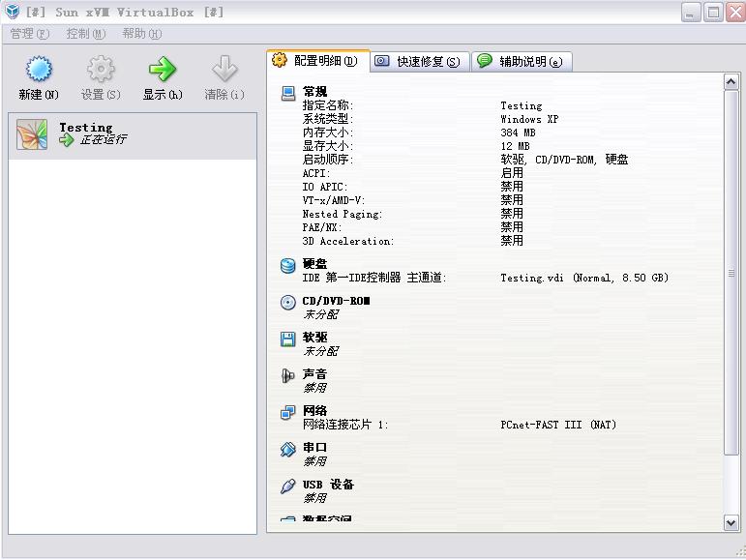Click the Audio (声音) speaker icon
The height and width of the screenshot is (560, 746).
click(x=287, y=375)
